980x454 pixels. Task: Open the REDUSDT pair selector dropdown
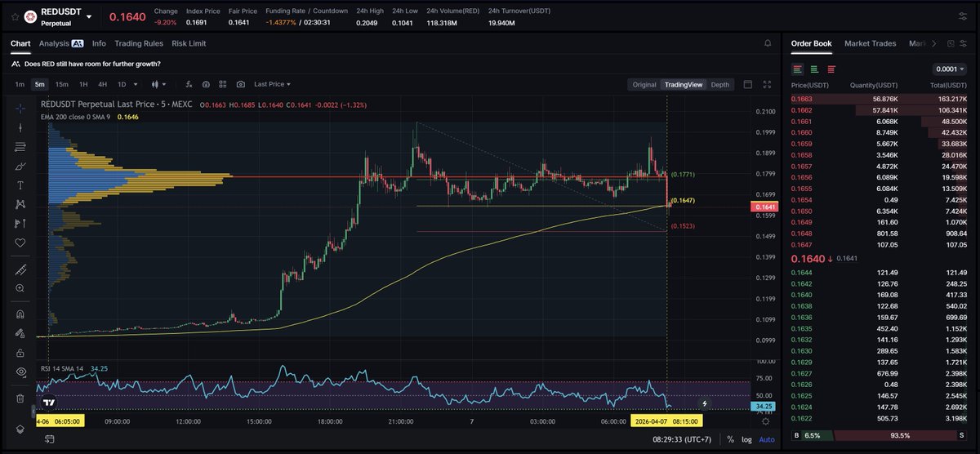(x=88, y=16)
